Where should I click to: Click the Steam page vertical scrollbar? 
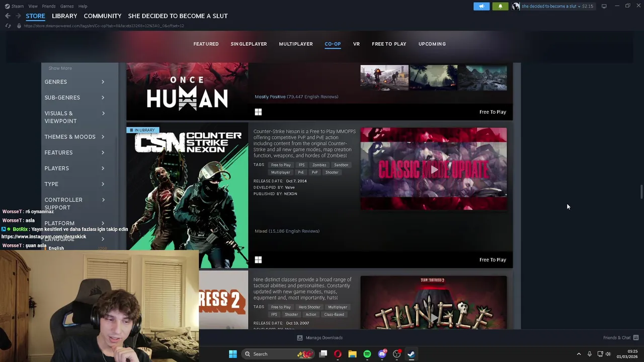point(641,192)
